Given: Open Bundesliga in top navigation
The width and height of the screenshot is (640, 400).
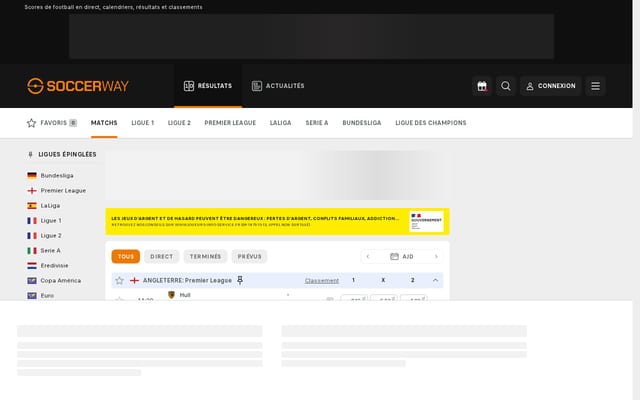Looking at the screenshot, I should 362,123.
